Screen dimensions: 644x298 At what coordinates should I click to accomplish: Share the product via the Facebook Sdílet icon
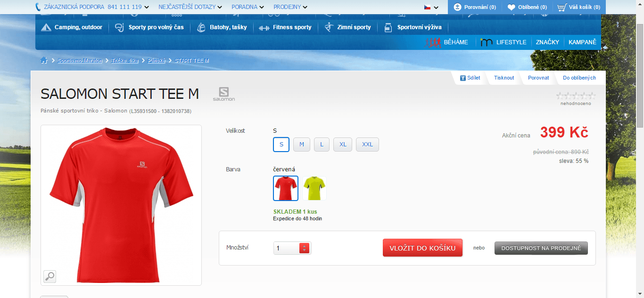click(x=463, y=78)
